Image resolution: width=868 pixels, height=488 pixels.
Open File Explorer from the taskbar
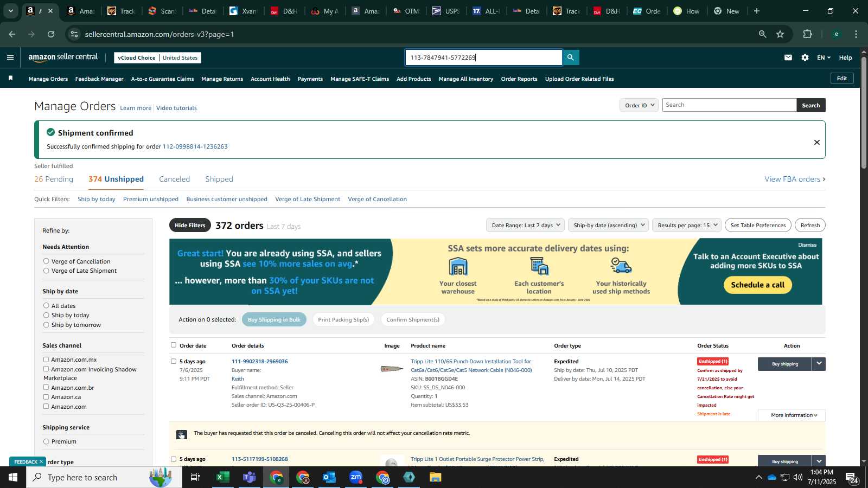click(x=436, y=477)
